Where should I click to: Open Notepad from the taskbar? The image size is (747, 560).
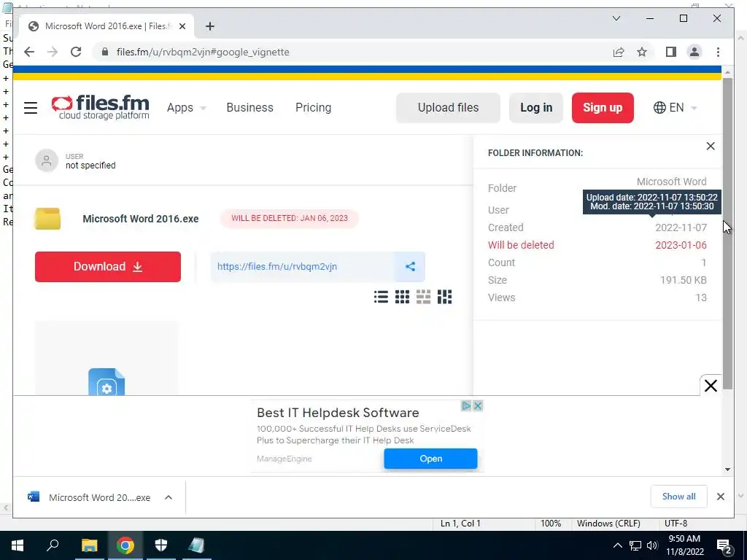(x=196, y=545)
